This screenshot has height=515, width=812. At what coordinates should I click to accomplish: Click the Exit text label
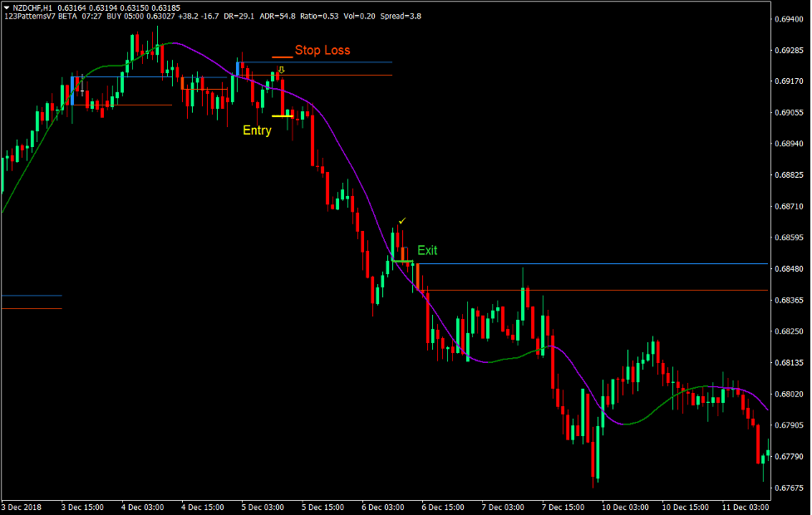(426, 250)
